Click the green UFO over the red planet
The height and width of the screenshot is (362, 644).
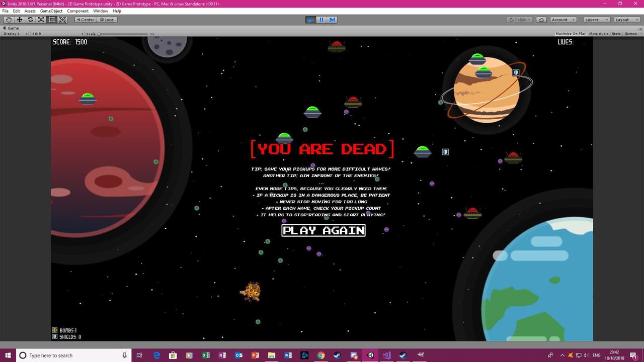click(x=88, y=99)
